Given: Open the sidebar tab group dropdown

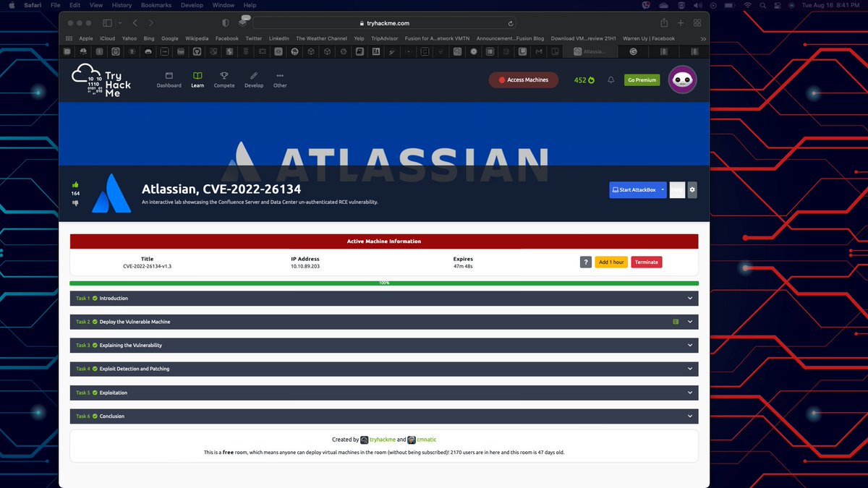Looking at the screenshot, I should 119,23.
